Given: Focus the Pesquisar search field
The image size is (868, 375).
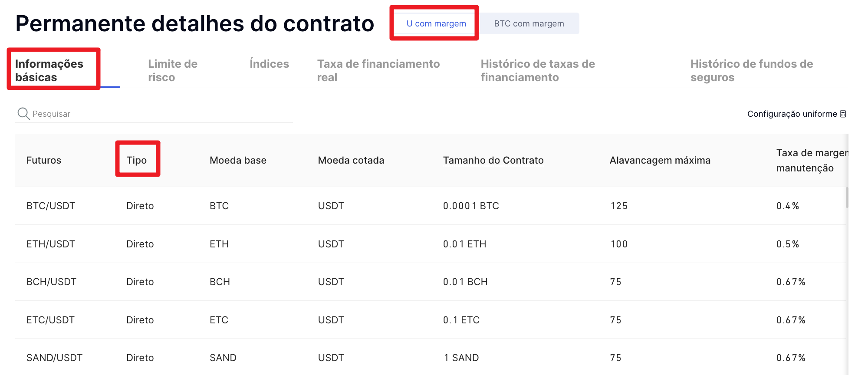Looking at the screenshot, I should click(x=161, y=114).
